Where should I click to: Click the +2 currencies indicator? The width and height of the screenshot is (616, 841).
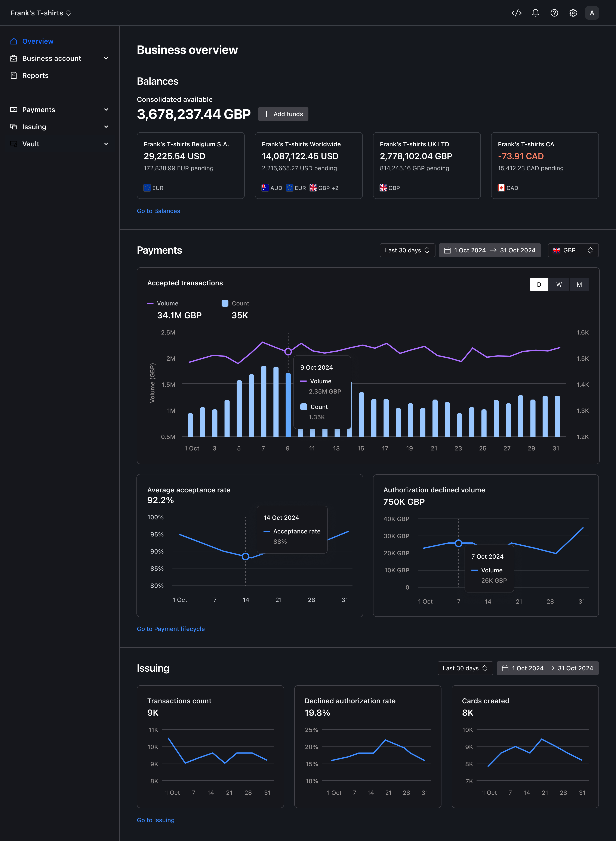[x=335, y=188]
